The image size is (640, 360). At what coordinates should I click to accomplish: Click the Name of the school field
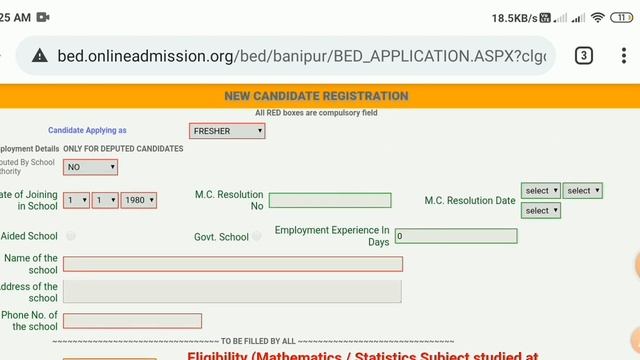(x=233, y=264)
